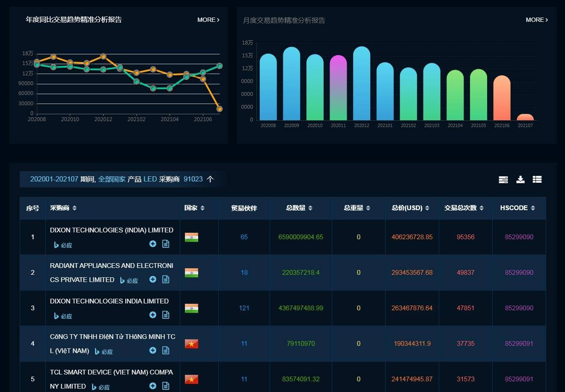Click Bing icon for DIXON TECHNOLOGIES (INDIA) LIMITED

[63, 245]
